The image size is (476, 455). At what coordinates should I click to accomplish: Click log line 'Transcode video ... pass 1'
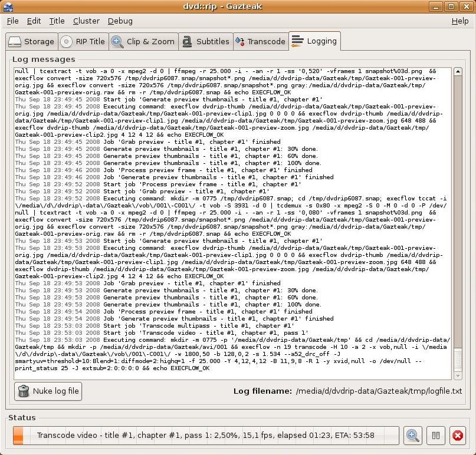click(x=162, y=333)
